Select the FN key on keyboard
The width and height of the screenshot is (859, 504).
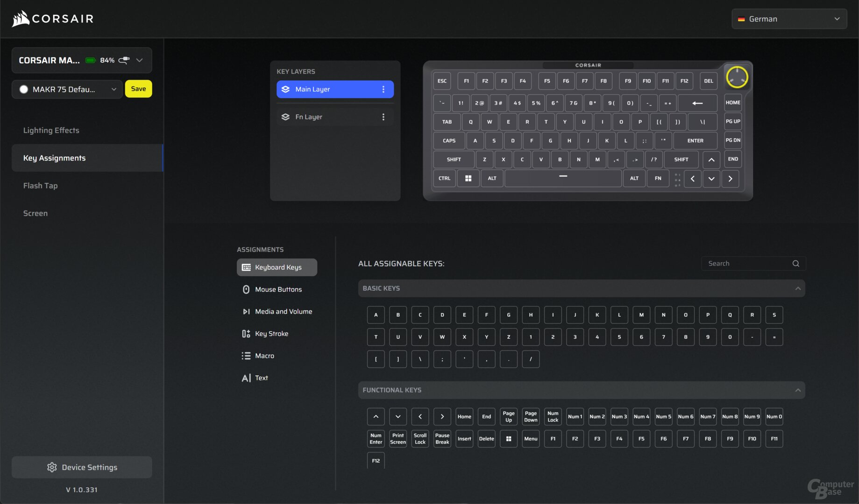pyautogui.click(x=658, y=178)
